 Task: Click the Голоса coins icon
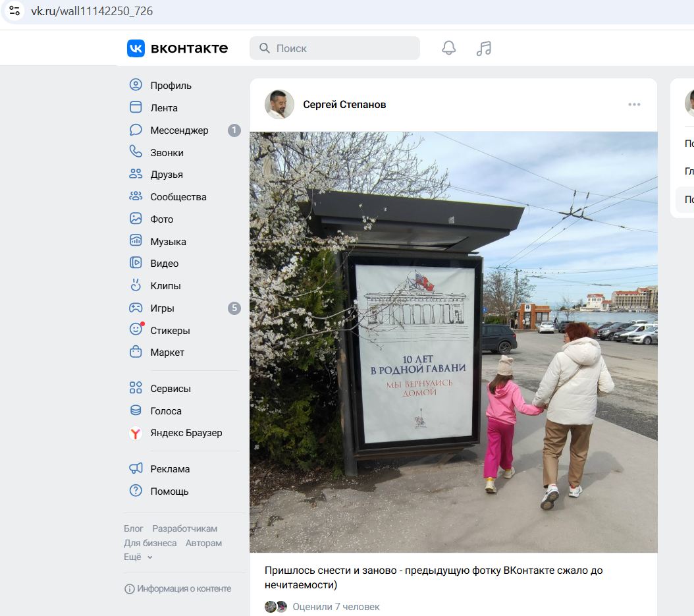click(x=136, y=410)
